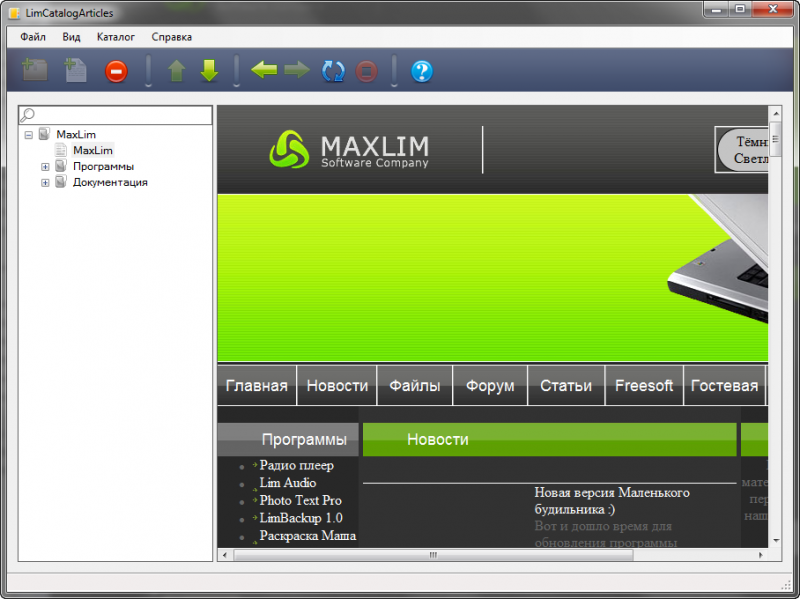Open the Файл menu

(33, 37)
